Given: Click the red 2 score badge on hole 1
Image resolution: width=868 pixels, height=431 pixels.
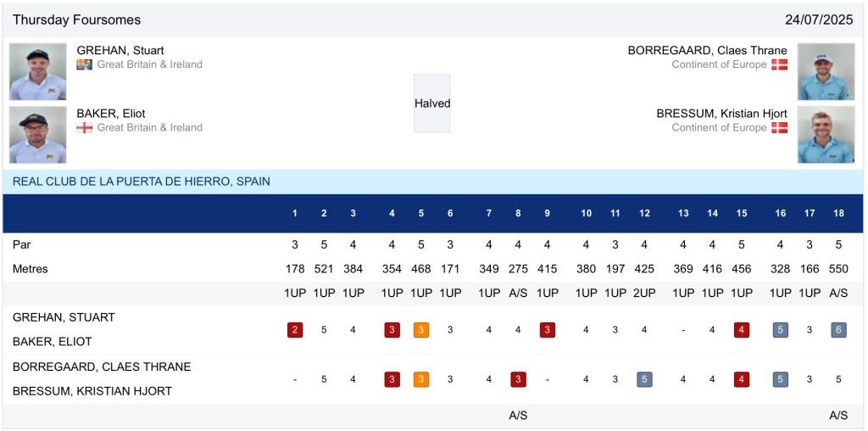Looking at the screenshot, I should pyautogui.click(x=295, y=330).
